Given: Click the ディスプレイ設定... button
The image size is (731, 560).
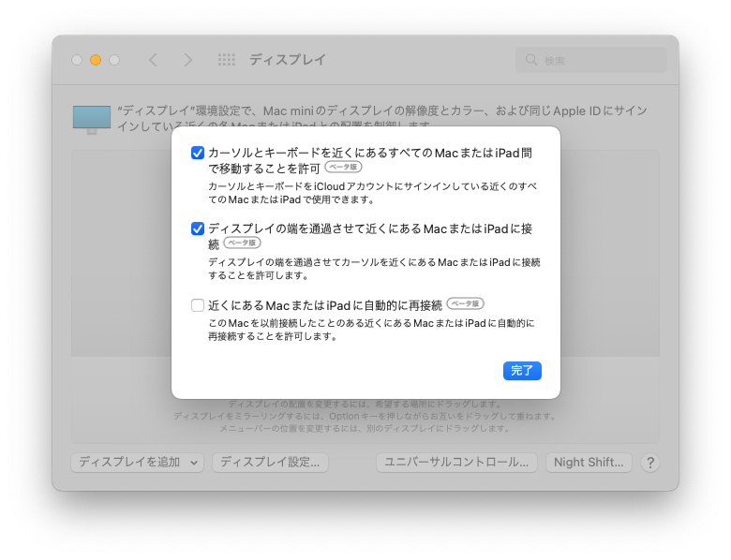Looking at the screenshot, I should tap(270, 463).
